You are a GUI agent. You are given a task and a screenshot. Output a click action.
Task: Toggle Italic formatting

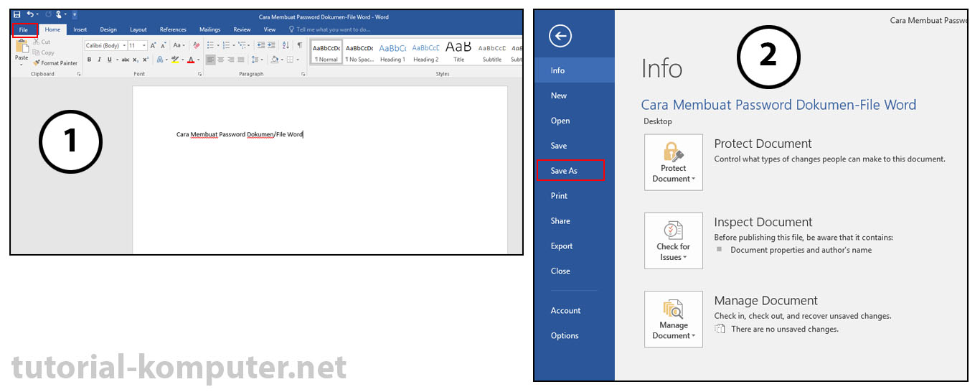(99, 60)
